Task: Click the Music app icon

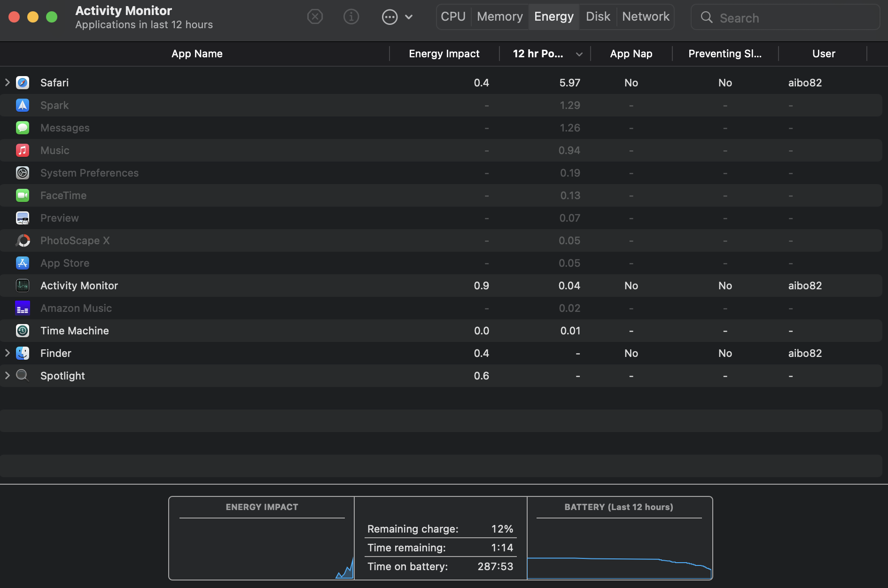Action: [23, 150]
